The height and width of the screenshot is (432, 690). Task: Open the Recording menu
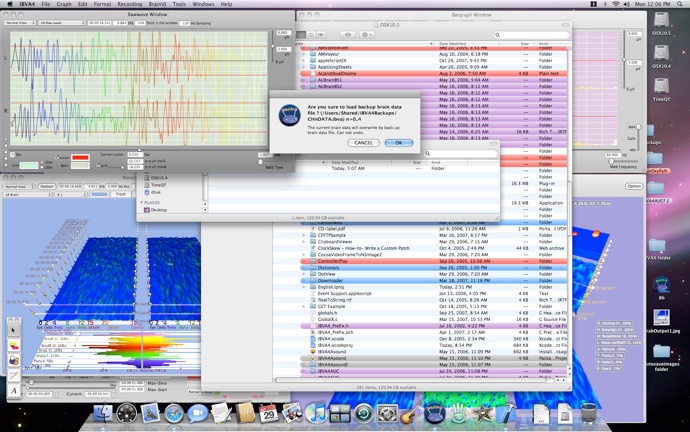click(129, 4)
